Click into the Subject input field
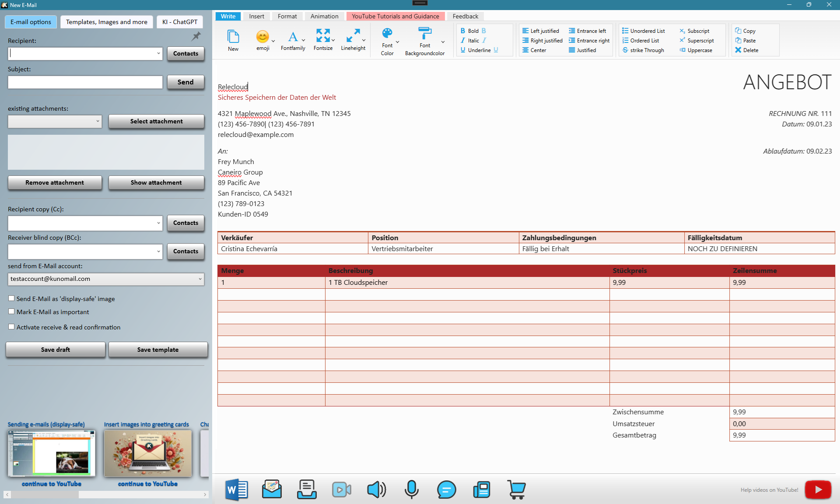 click(x=85, y=82)
